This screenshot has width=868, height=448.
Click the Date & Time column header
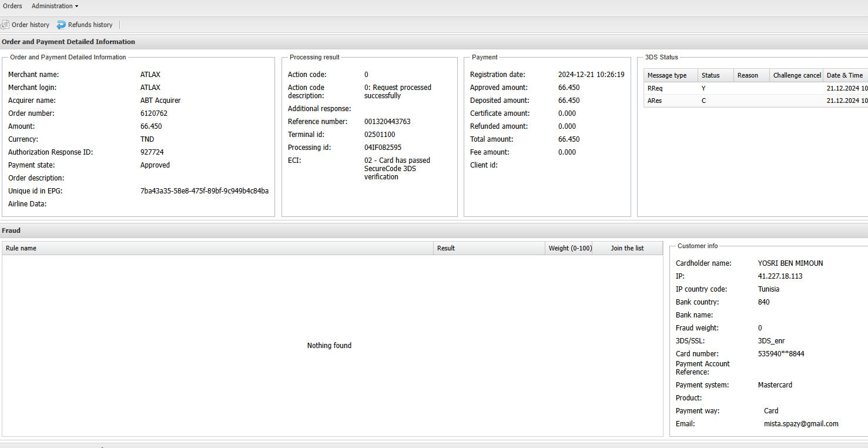(844, 75)
